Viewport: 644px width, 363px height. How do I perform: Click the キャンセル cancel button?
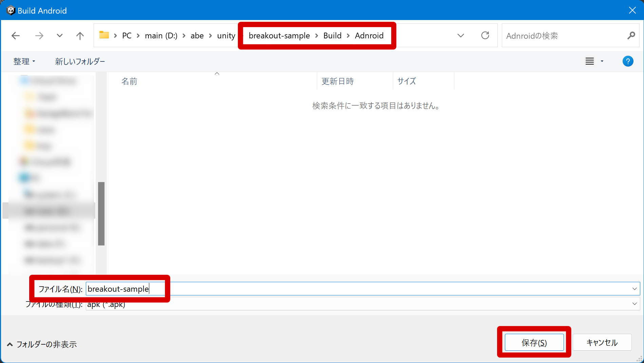tap(602, 342)
